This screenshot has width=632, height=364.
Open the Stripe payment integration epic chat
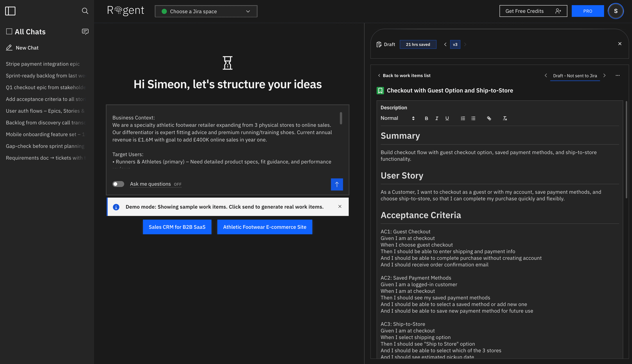tap(43, 64)
